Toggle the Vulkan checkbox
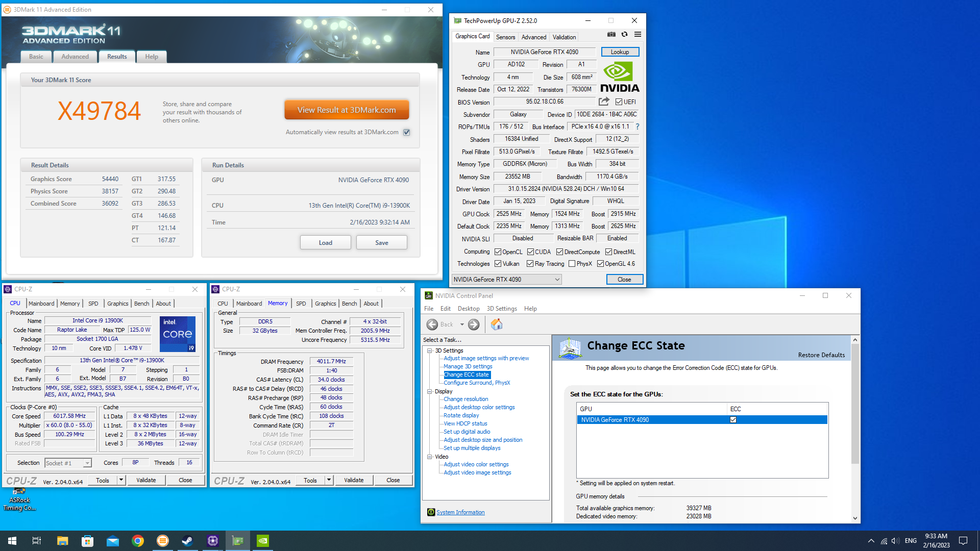980x551 pixels. pyautogui.click(x=498, y=264)
